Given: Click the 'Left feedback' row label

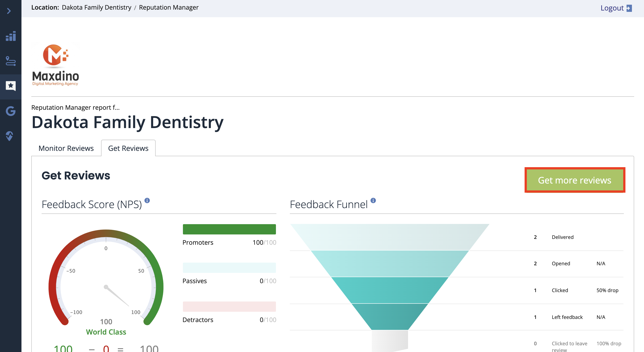Looking at the screenshot, I should click(567, 317).
